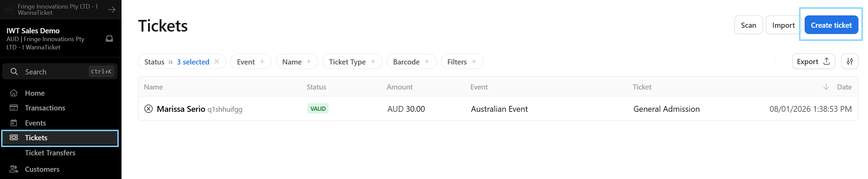Expand the Barcode filter chip
The width and height of the screenshot is (868, 179).
[411, 62]
